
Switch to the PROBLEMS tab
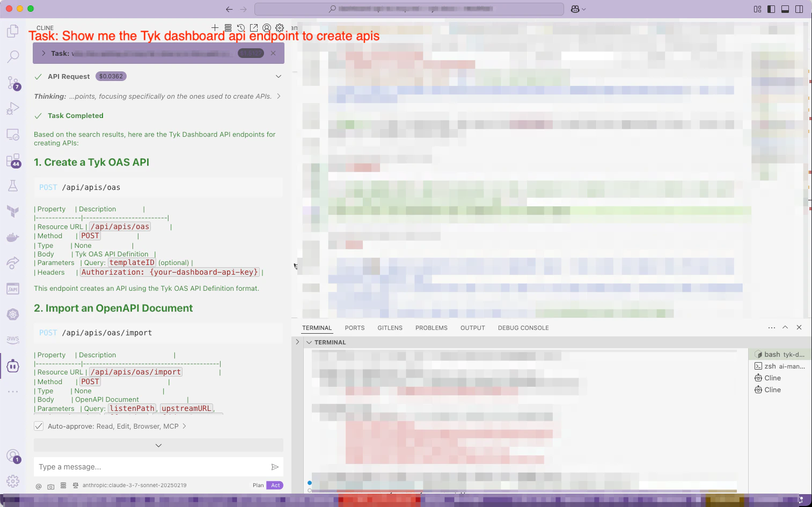point(431,328)
